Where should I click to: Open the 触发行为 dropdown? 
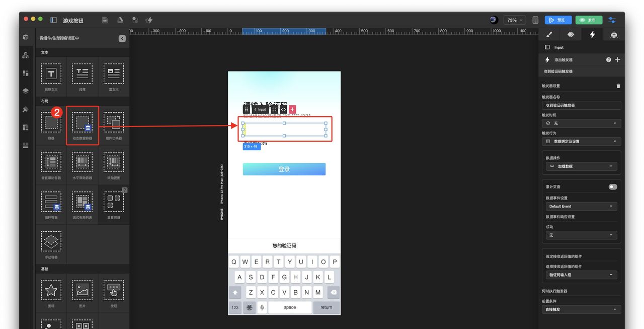pos(582,141)
